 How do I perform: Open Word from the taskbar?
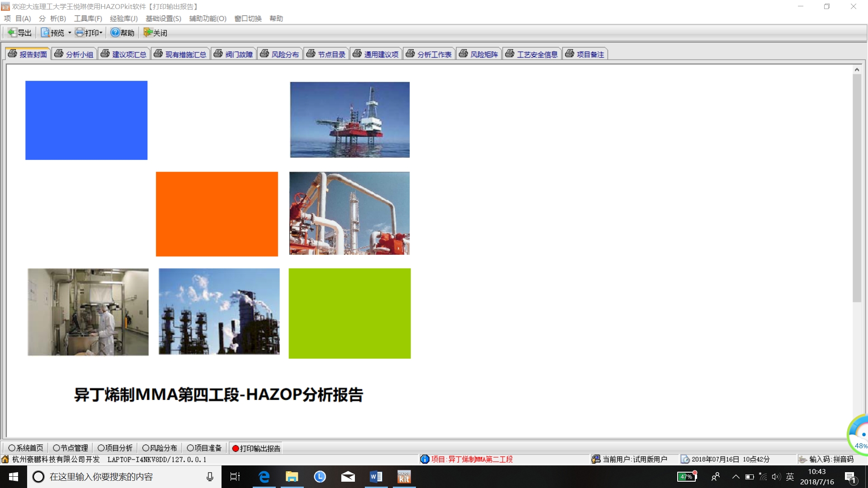(376, 477)
